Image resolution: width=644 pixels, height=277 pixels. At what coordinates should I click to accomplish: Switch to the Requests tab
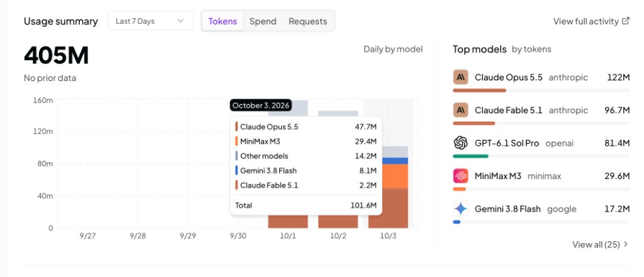[x=308, y=21]
